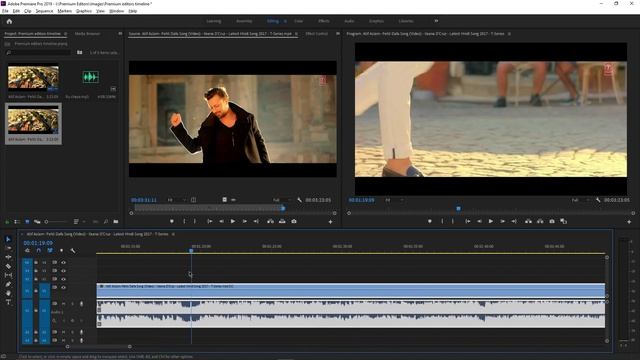
Task: Open button editor plus in Source monitor
Action: [x=330, y=222]
